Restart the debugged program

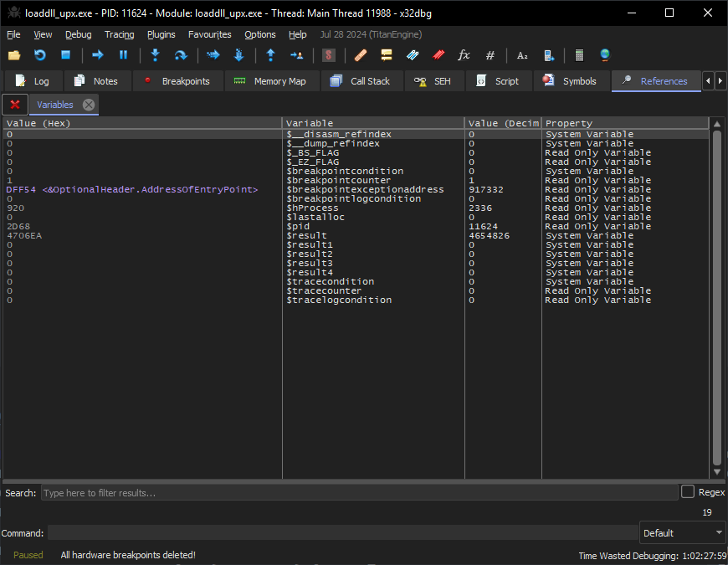(x=40, y=55)
